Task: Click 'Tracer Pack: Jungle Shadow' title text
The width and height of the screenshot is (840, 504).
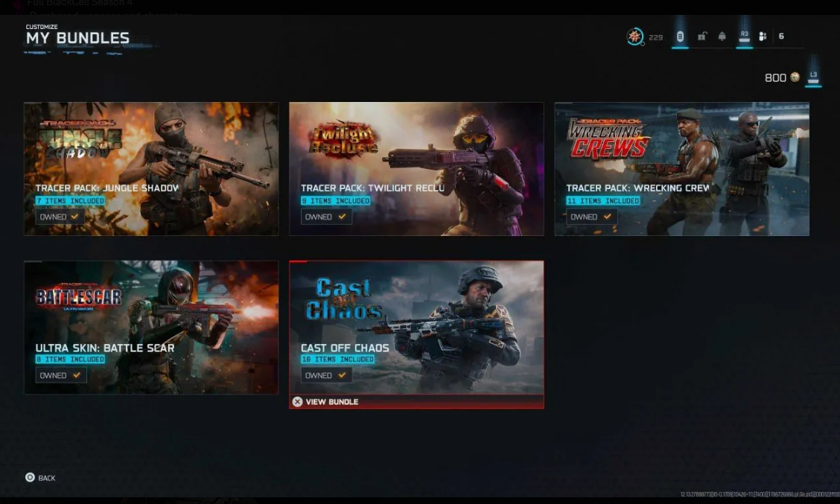Action: click(107, 188)
